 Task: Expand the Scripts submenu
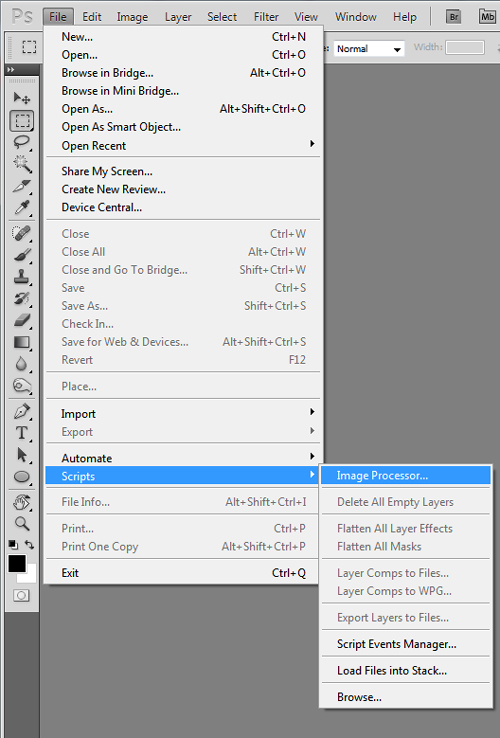pos(183,476)
